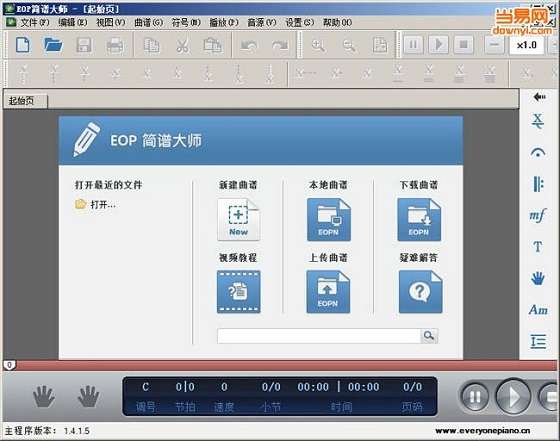Select the repeat barline tool
Image resolution: width=560 pixels, height=441 pixels.
click(538, 184)
